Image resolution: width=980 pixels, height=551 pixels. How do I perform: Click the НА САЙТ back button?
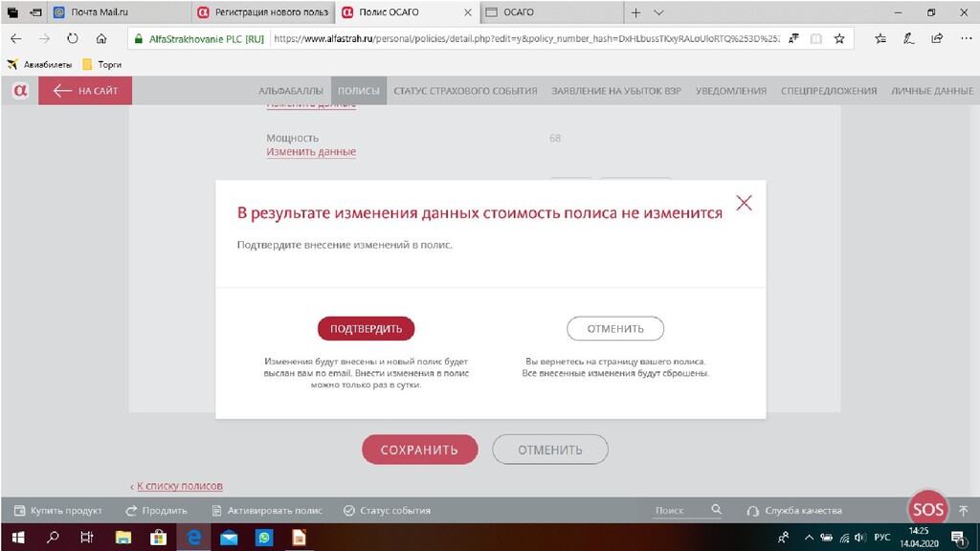85,91
